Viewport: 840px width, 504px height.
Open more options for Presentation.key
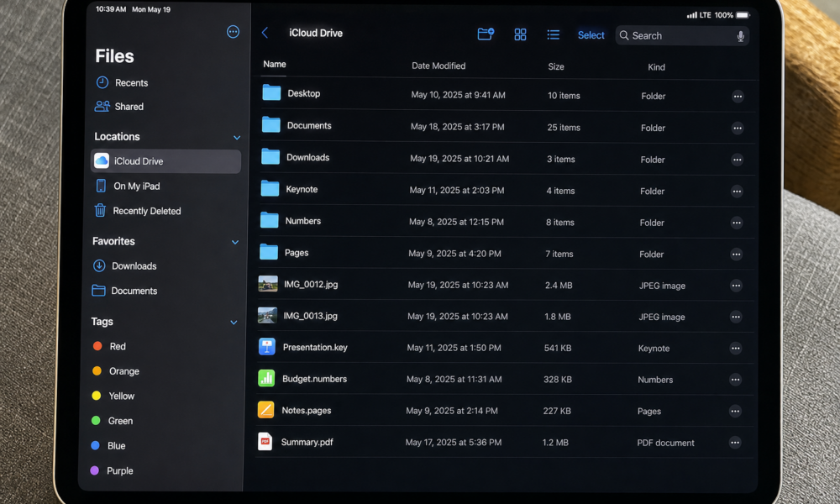[736, 348]
